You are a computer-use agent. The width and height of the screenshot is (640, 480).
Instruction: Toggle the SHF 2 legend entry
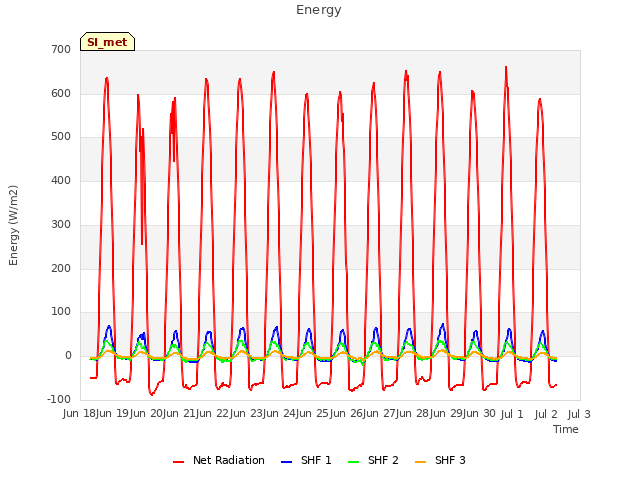[x=373, y=460]
